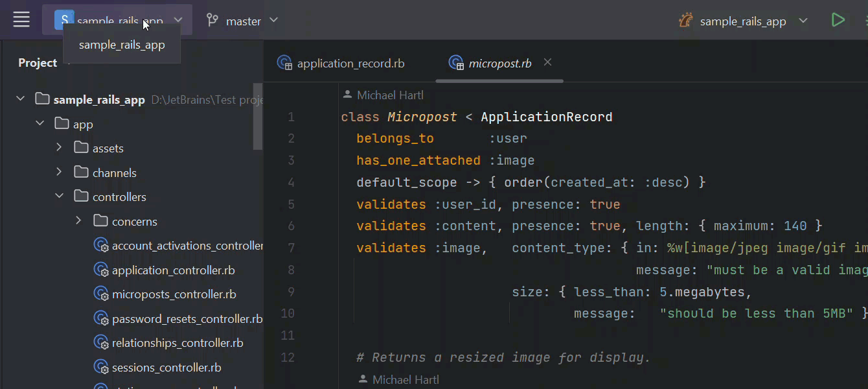Close the micropost.rb editor tab

(548, 62)
